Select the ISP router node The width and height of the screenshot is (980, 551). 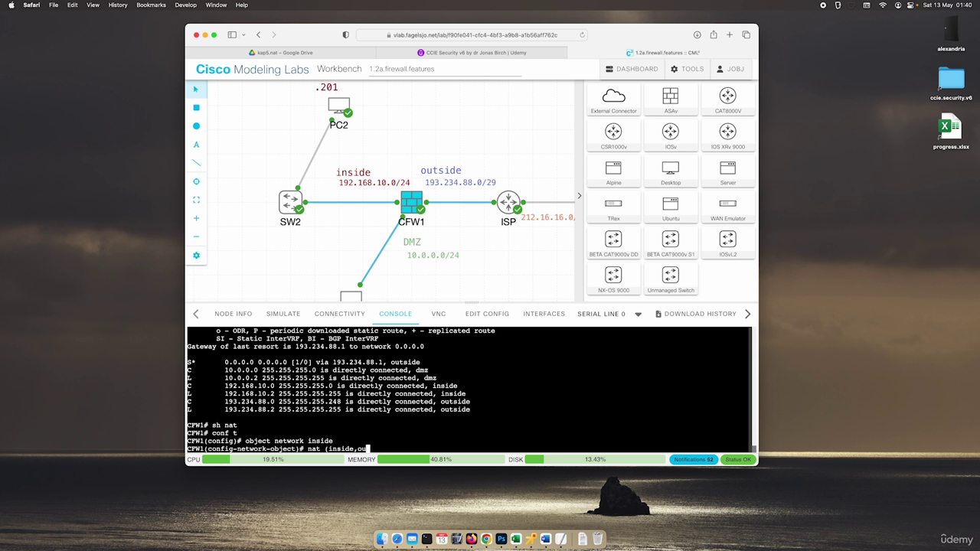coord(508,203)
